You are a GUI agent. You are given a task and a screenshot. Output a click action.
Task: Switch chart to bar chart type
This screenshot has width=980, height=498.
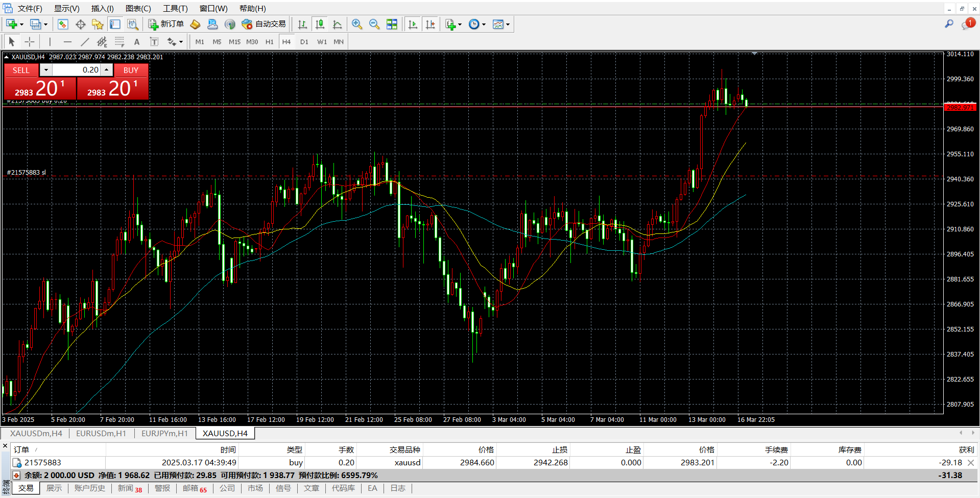tap(302, 24)
